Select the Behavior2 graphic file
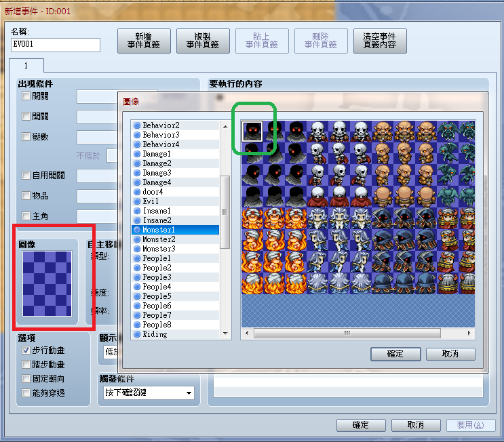Viewport: 504px width, 442px height. [175, 125]
